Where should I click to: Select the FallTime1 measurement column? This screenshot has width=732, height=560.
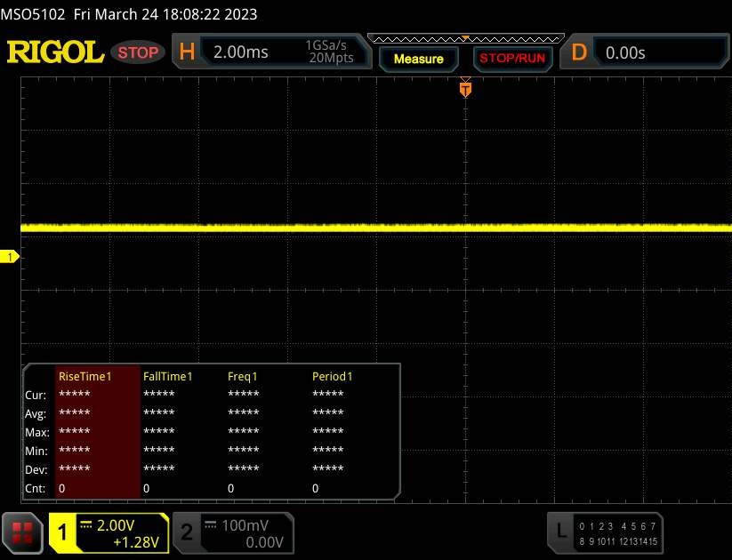pos(182,431)
